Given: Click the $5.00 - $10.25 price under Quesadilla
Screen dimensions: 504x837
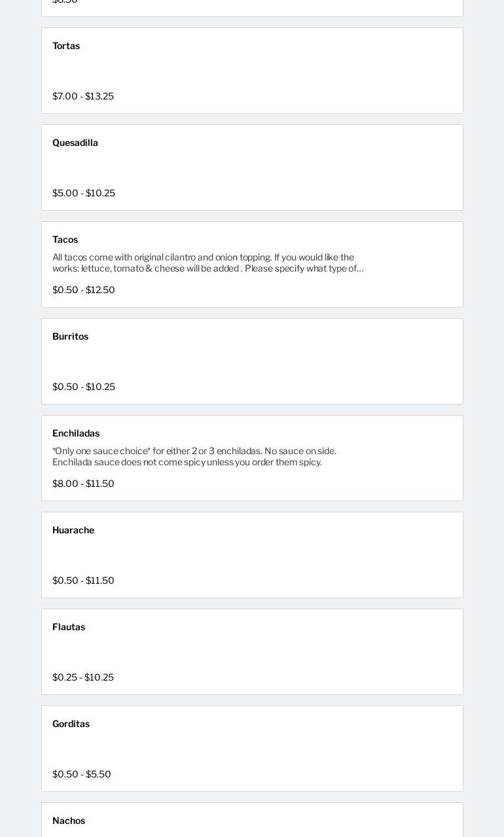Looking at the screenshot, I should click(x=84, y=193).
